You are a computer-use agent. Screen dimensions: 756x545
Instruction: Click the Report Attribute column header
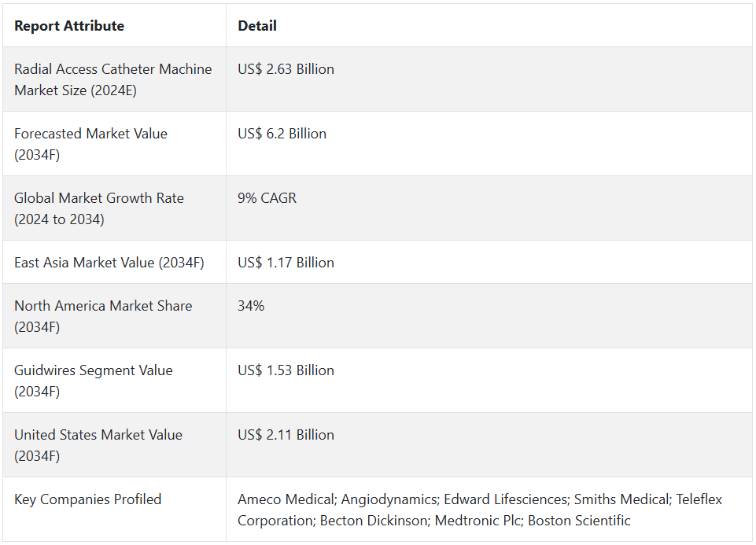[x=69, y=26]
